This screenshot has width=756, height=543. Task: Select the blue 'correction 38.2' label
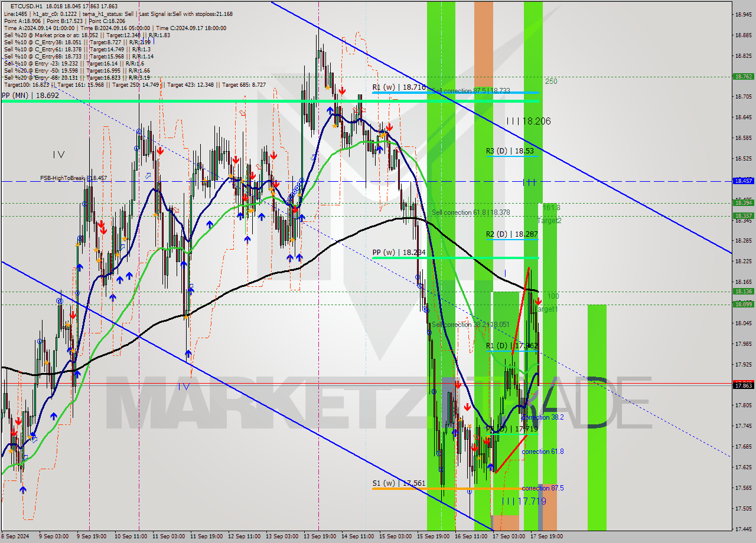click(x=542, y=417)
